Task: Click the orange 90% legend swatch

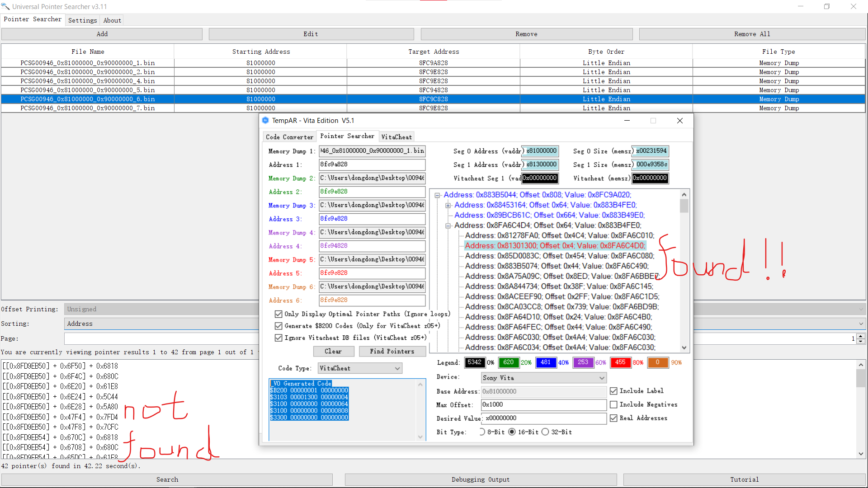Action: [x=658, y=362]
